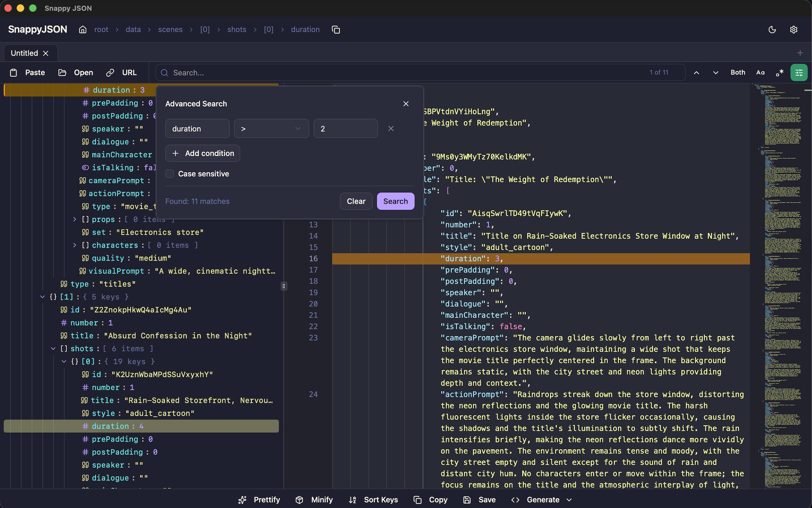Viewport: 812px width, 508px height.
Task: Open the advanced search filters icon
Action: tap(799, 72)
